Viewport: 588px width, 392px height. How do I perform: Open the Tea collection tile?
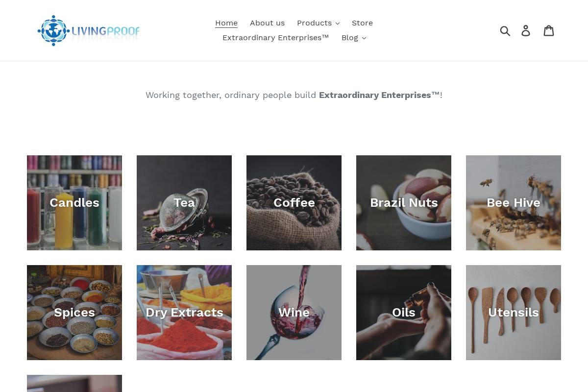[x=184, y=203]
